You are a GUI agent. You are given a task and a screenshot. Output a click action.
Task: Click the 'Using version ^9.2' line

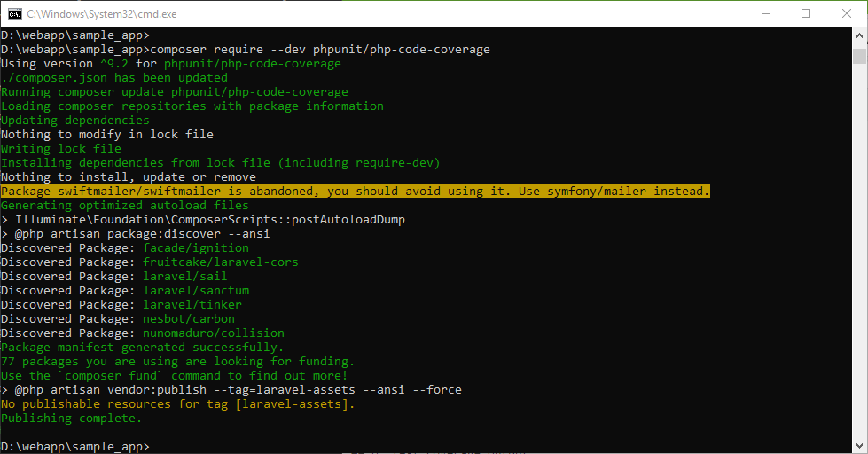pyautogui.click(x=171, y=64)
